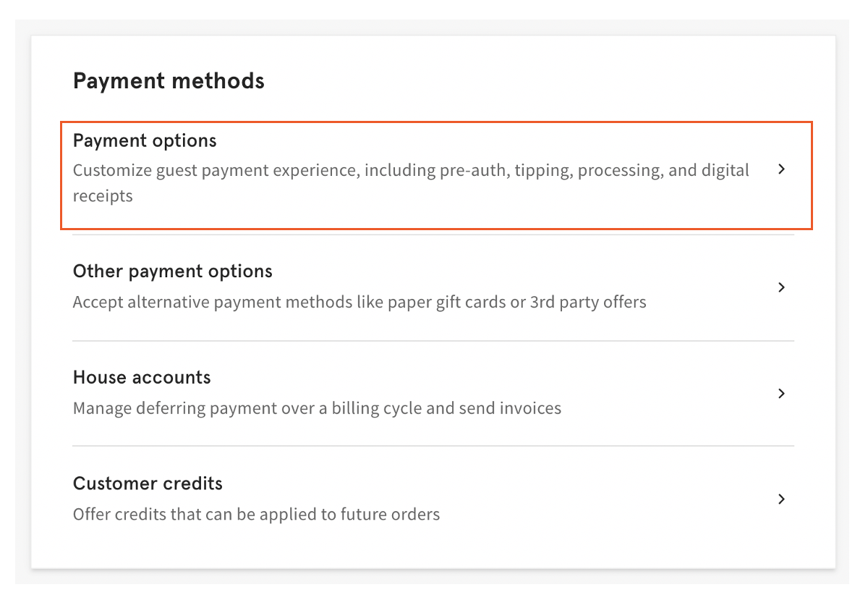Click the Payment methods heading
Image resolution: width=868 pixels, height=595 pixels.
click(168, 80)
